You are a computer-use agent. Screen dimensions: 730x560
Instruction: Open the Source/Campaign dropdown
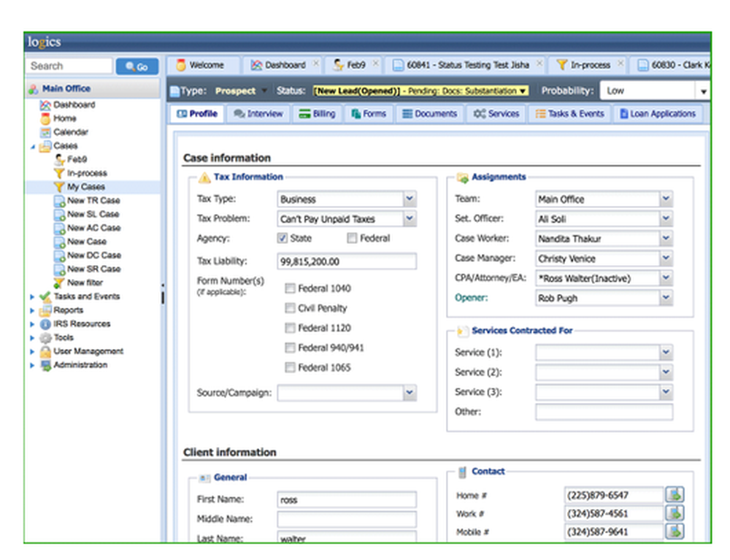tap(410, 393)
